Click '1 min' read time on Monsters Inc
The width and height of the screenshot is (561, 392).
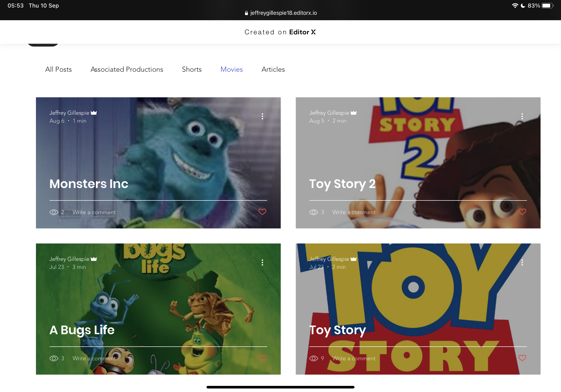(x=80, y=121)
